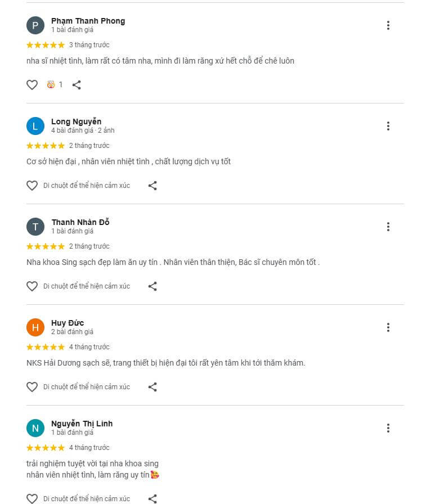Click Huy Đức's orange avatar

35,327
